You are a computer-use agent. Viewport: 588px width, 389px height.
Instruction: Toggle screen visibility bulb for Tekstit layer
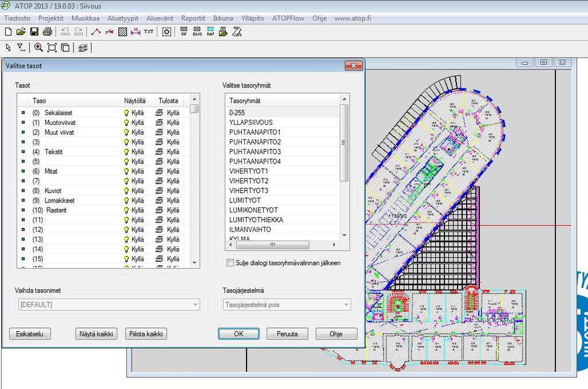point(126,152)
